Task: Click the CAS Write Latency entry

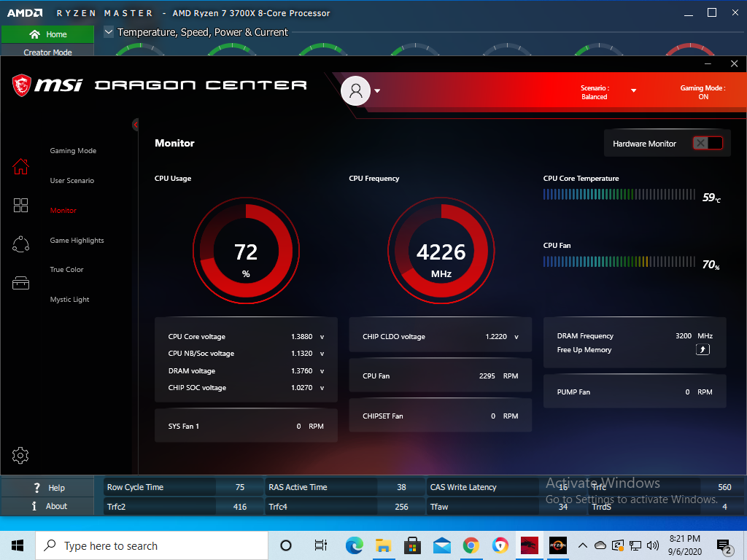Action: point(505,487)
